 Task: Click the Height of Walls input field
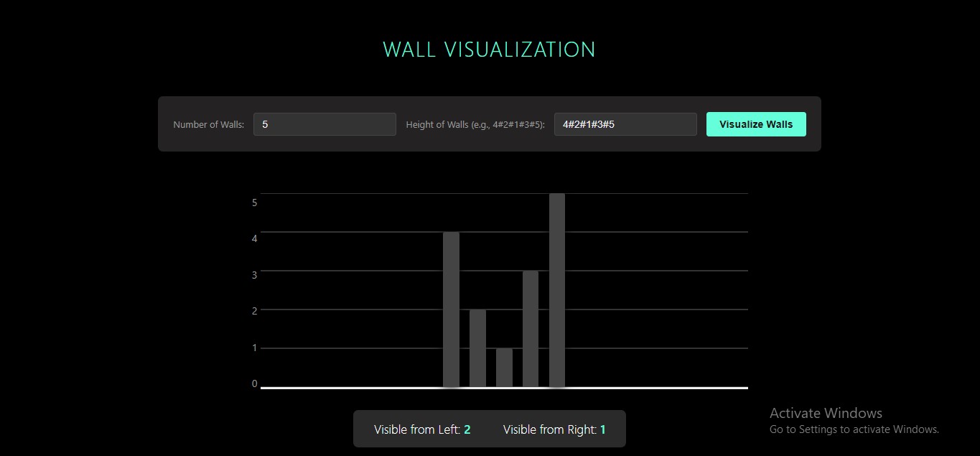[x=625, y=124]
